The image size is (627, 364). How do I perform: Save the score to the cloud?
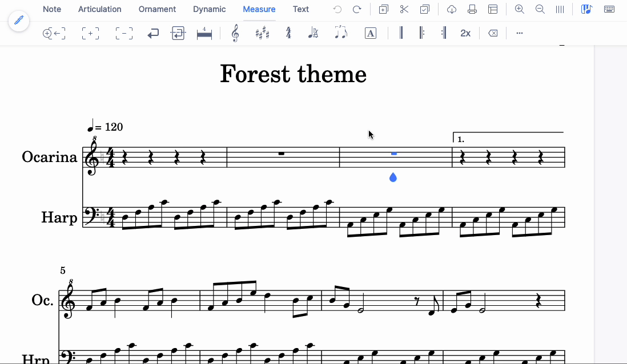pos(451,9)
